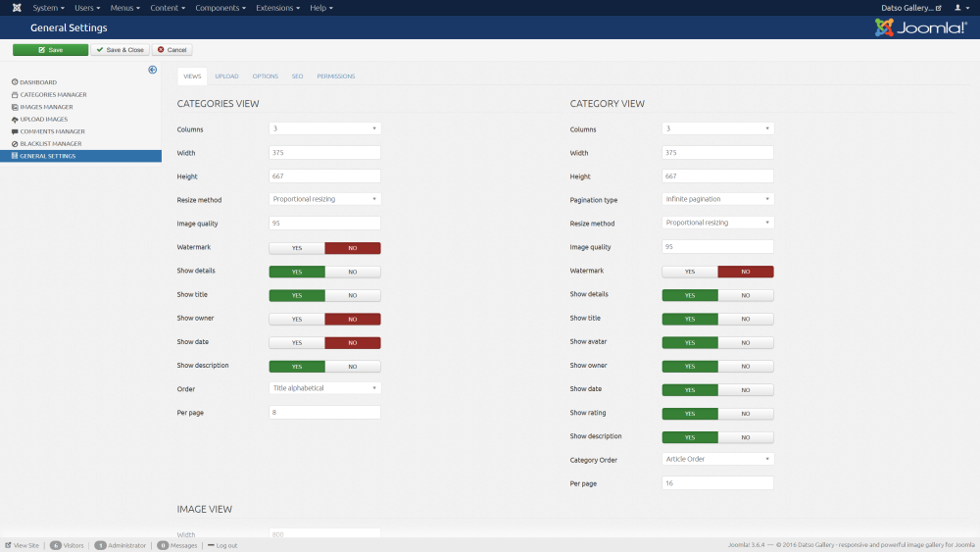
Task: Click the Joomla logo icon in top bar
Action: tap(14, 8)
